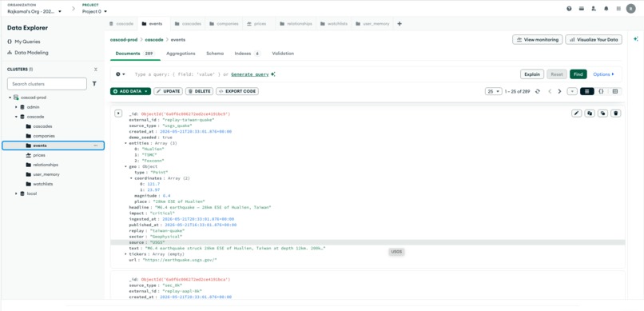
Task: Open the user avatar menu
Action: [630, 9]
